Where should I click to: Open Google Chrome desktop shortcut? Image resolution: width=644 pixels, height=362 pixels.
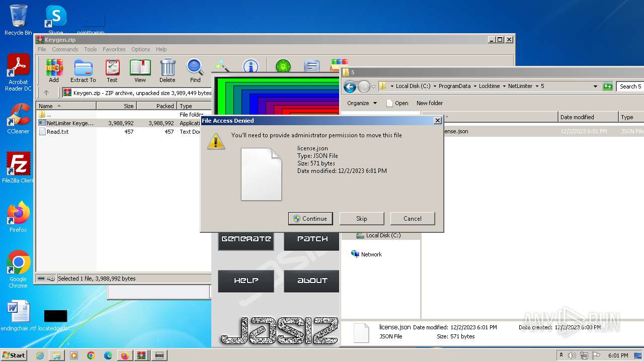click(18, 269)
